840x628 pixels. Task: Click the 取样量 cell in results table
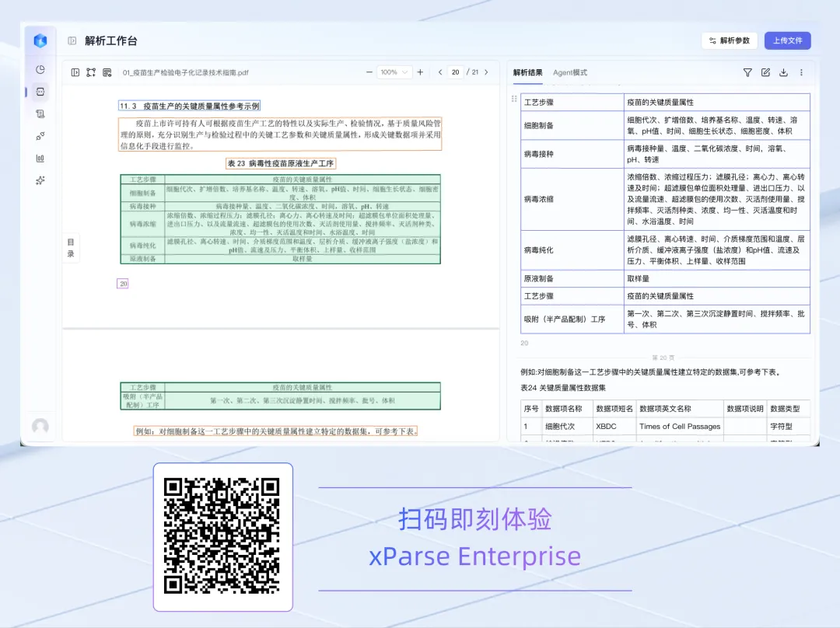coord(717,278)
